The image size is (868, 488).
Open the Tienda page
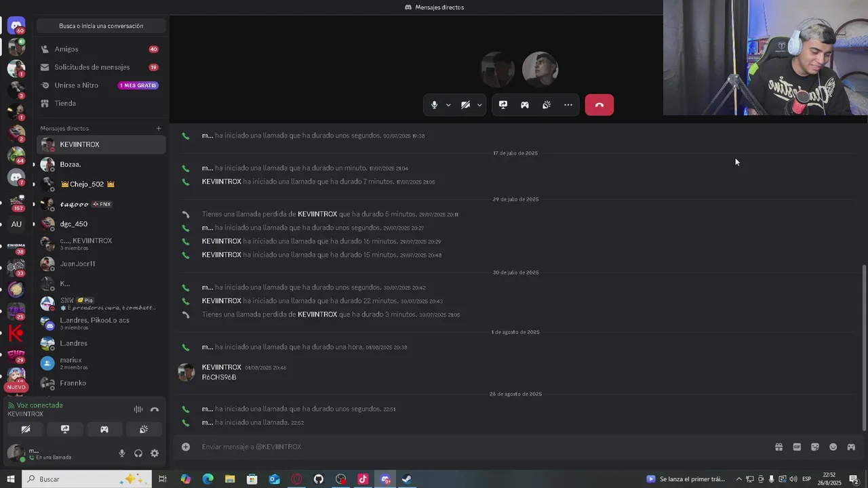101,103
